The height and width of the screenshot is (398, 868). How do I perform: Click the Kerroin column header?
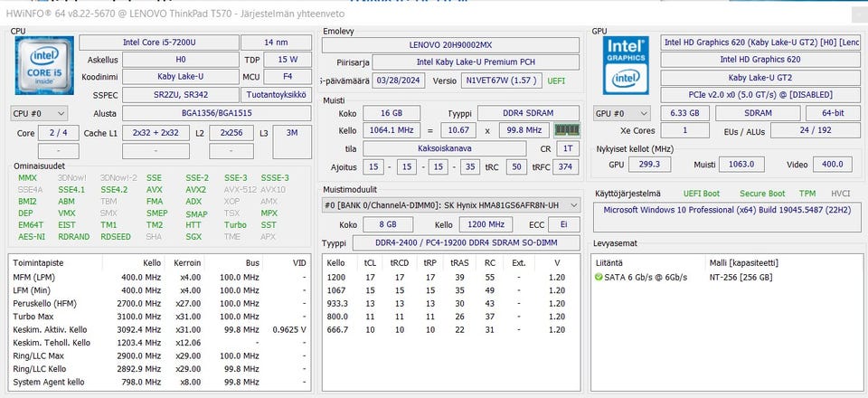point(187,263)
